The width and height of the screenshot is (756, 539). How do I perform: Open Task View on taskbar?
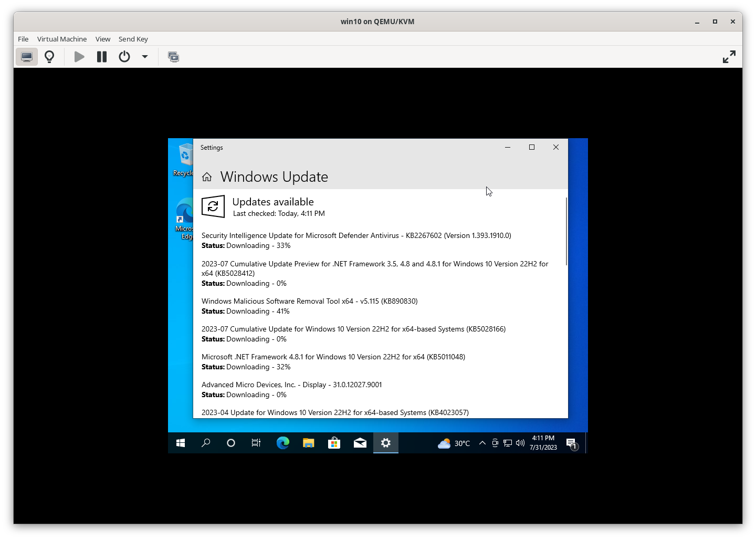[x=256, y=443]
